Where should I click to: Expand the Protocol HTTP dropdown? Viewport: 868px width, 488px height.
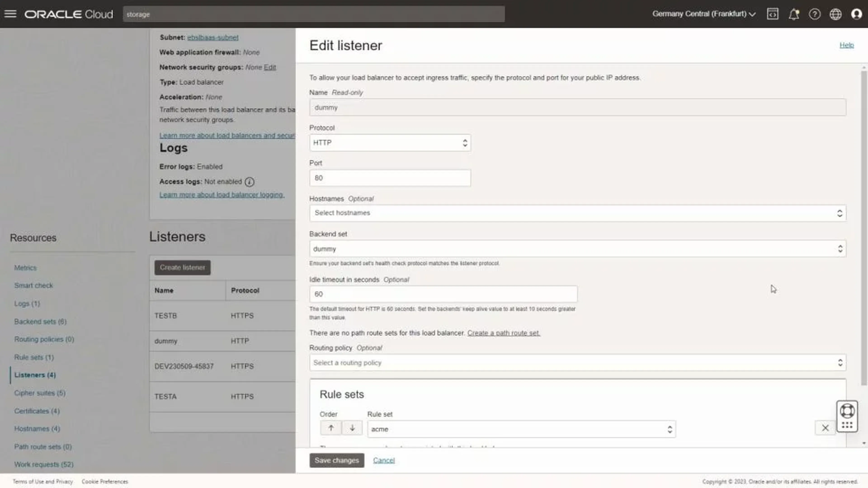(x=390, y=143)
